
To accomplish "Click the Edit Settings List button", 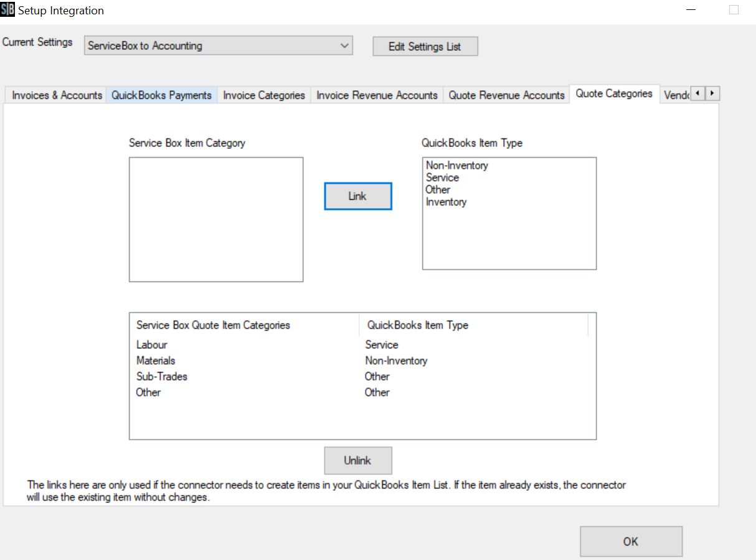I will (x=425, y=47).
